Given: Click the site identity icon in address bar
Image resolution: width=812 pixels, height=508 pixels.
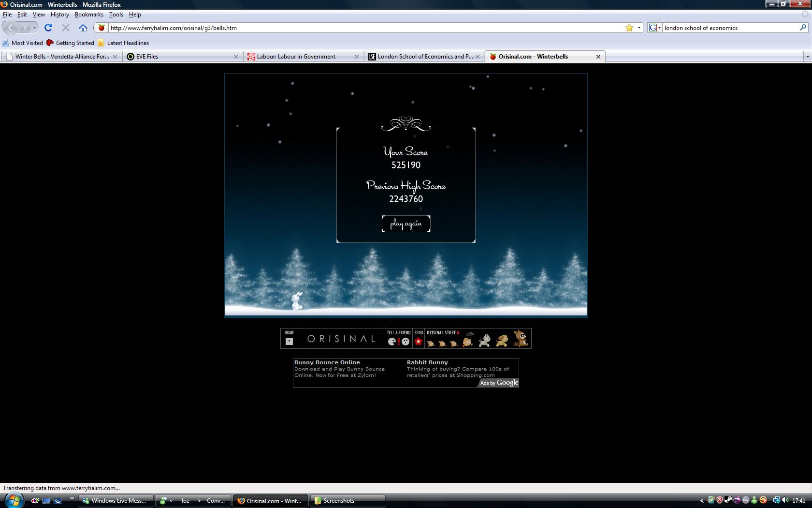Looking at the screenshot, I should point(101,28).
